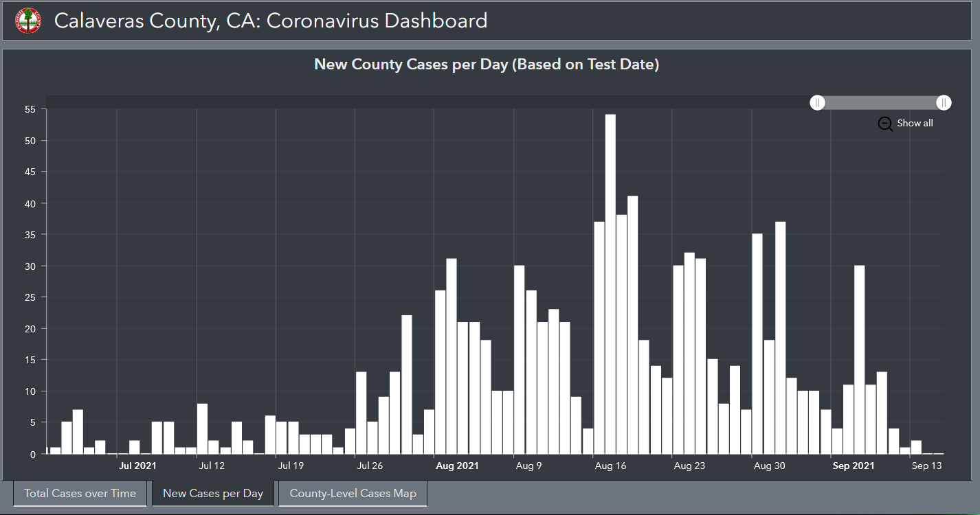
Task: Select the 8-case bar at Jul 12
Action: (202, 428)
